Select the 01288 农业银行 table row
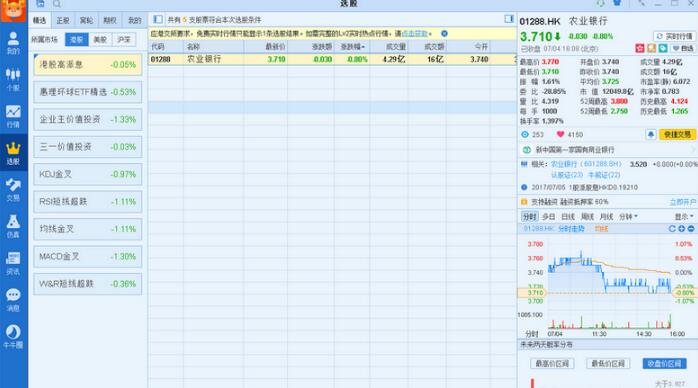The height and width of the screenshot is (388, 698). coord(332,59)
